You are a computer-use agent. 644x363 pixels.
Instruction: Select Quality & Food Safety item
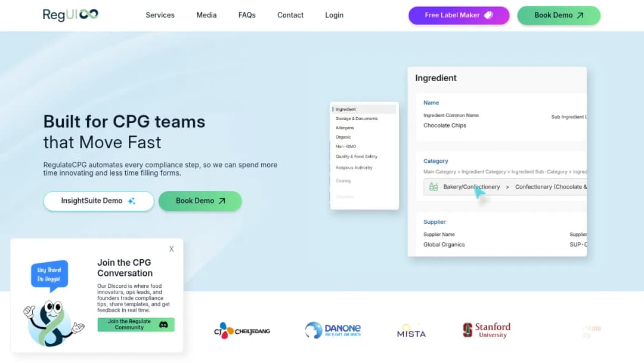coord(357,156)
